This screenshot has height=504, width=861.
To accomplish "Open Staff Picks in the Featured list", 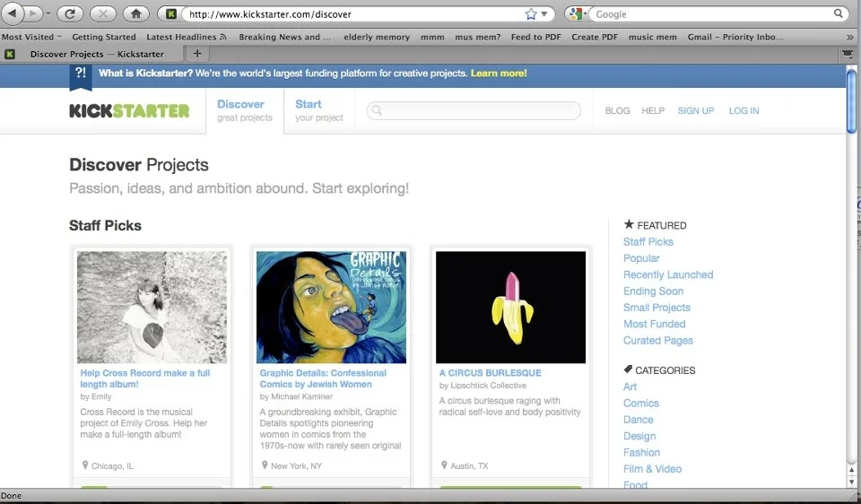I will pyautogui.click(x=648, y=241).
